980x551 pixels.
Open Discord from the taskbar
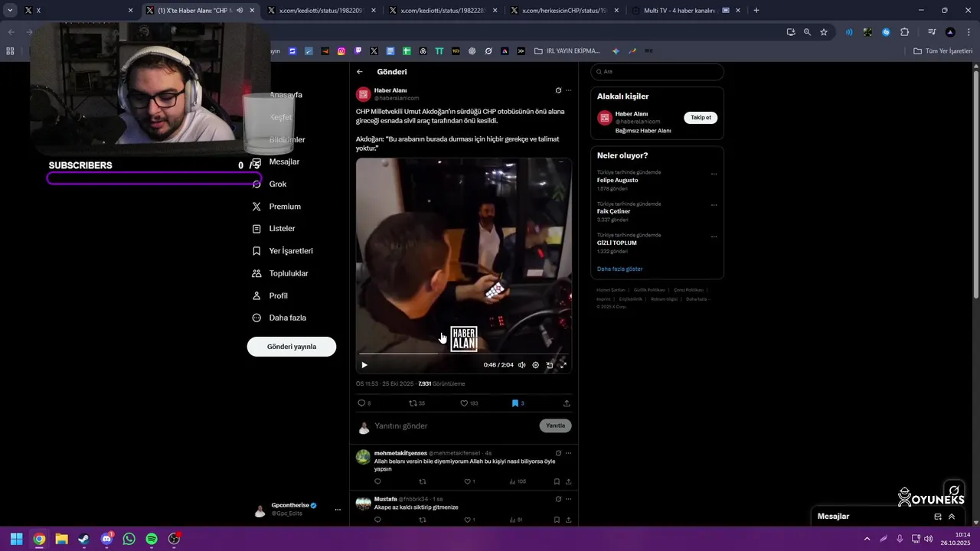click(x=106, y=539)
